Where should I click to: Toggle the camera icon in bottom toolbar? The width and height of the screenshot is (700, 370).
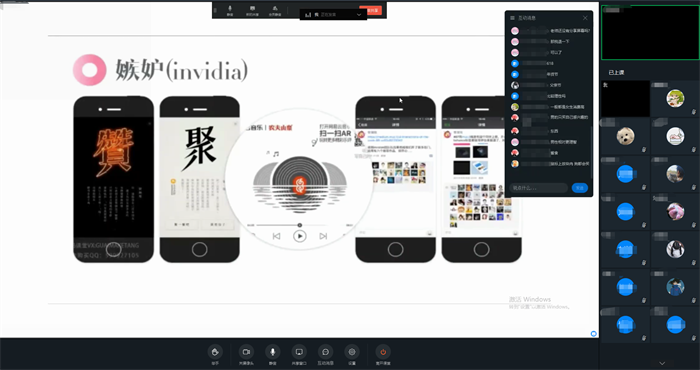click(246, 352)
